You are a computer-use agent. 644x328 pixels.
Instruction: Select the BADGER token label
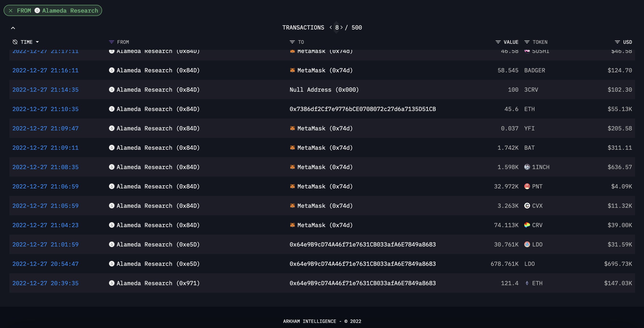(535, 70)
